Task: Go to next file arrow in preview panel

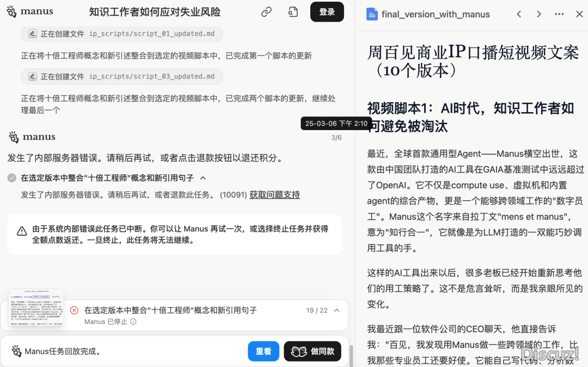Action: point(539,14)
